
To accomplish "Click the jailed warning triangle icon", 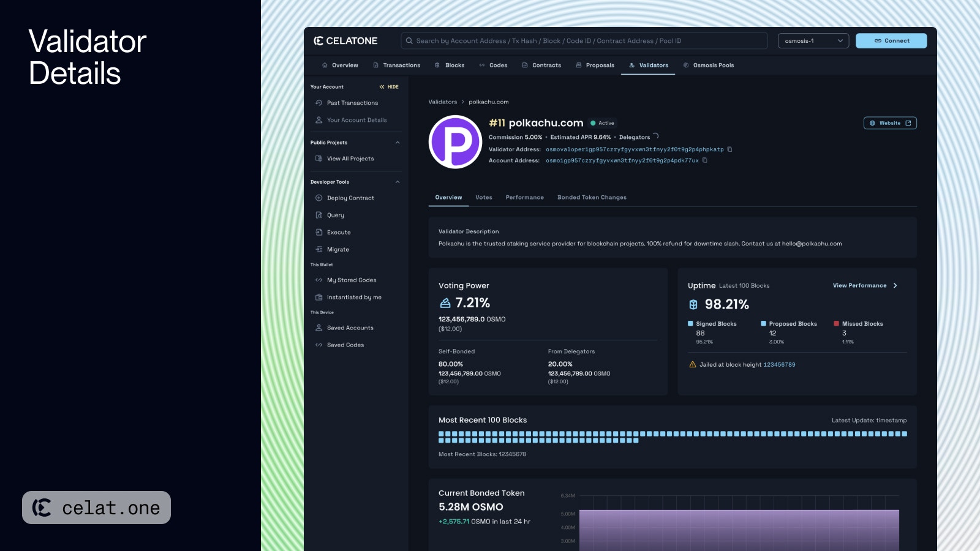I will pos(693,364).
